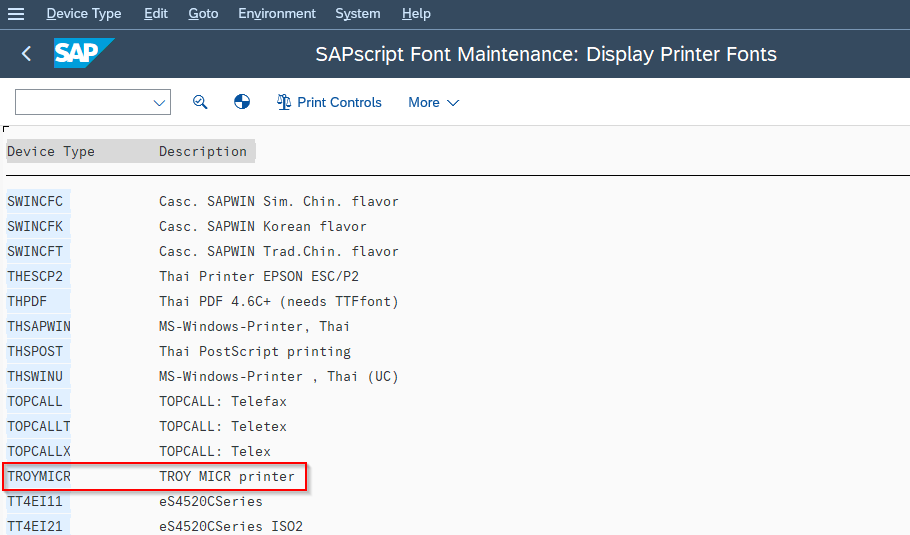Viewport: 910px width, 535px height.
Task: Open the Help menu
Action: [x=416, y=13]
